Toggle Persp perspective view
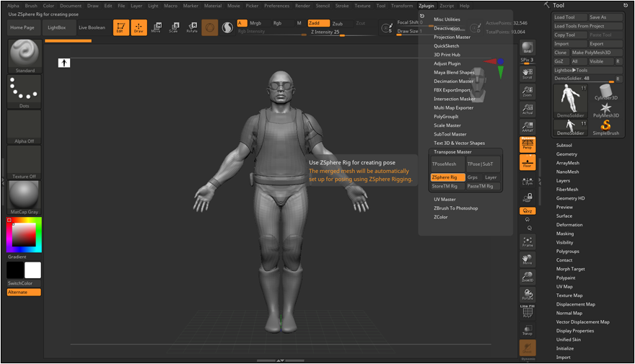 click(527, 144)
